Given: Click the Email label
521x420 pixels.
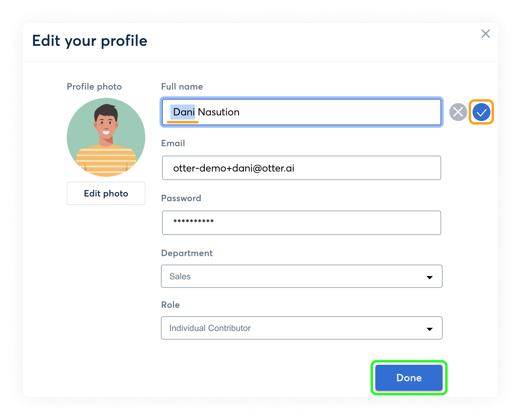Looking at the screenshot, I should click(173, 143).
